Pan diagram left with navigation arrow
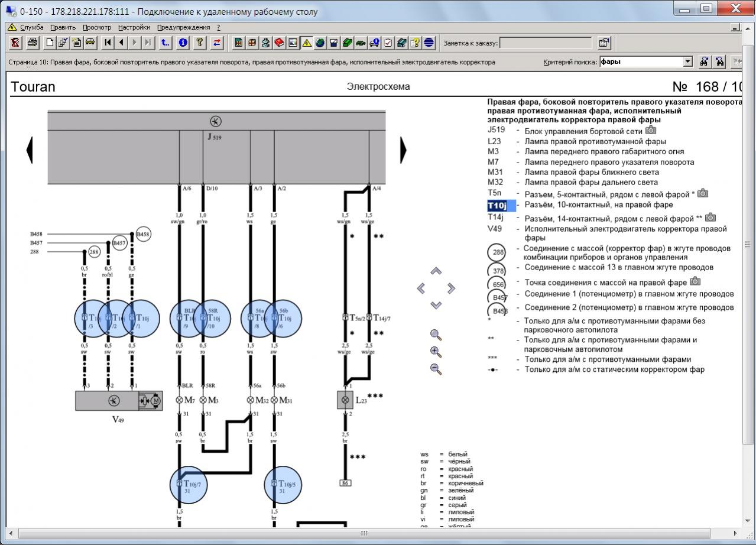Viewport: 756px width, 545px height. point(421,288)
